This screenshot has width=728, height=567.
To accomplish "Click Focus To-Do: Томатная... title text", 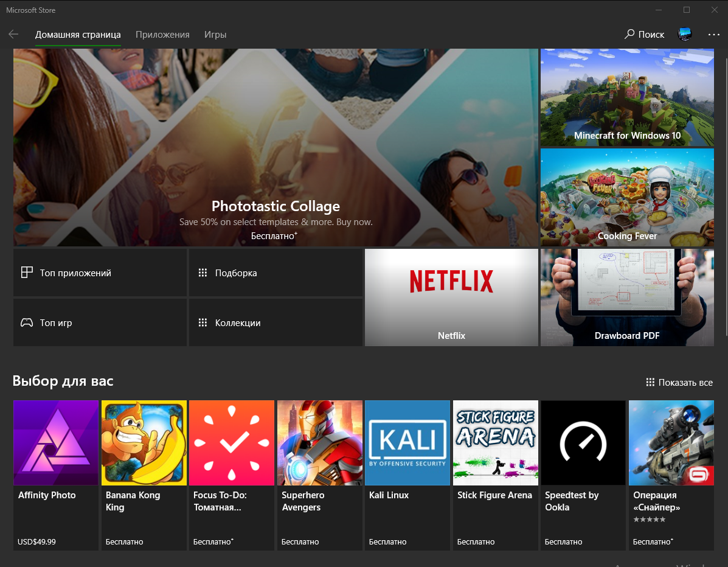I will click(x=220, y=501).
